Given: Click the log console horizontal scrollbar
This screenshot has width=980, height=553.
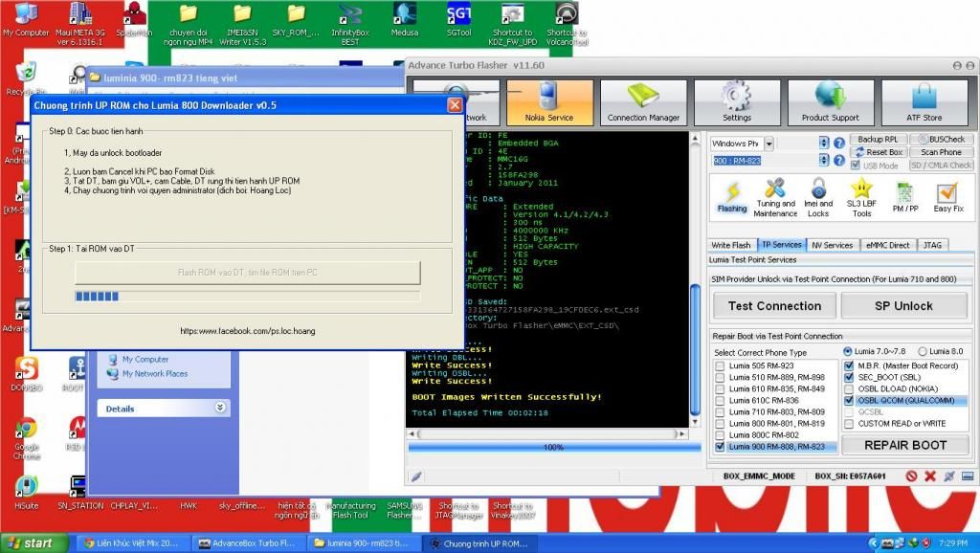Looking at the screenshot, I should (x=547, y=433).
